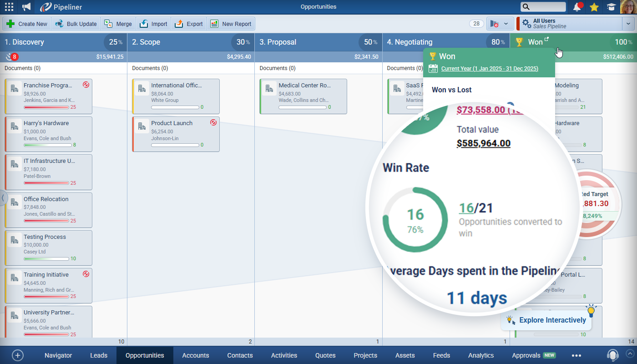Viewport: 637px width, 364px height.
Task: Expand the filter flag dropdown
Action: pos(500,24)
